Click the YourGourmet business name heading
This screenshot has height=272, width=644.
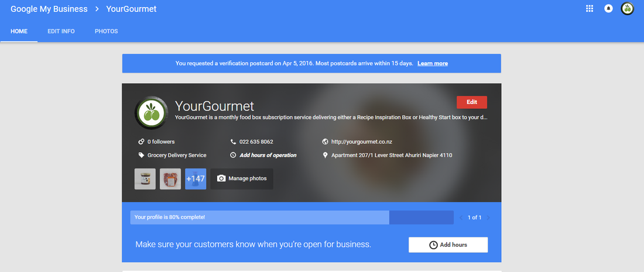[214, 106]
